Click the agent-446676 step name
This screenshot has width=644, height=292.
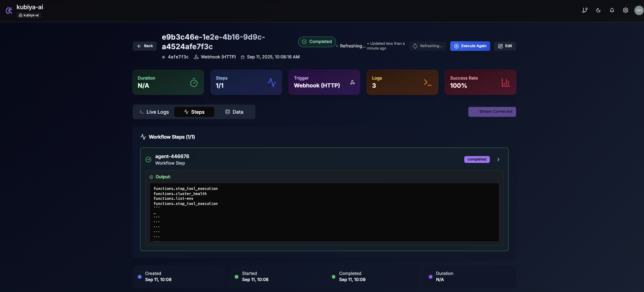[x=172, y=156]
